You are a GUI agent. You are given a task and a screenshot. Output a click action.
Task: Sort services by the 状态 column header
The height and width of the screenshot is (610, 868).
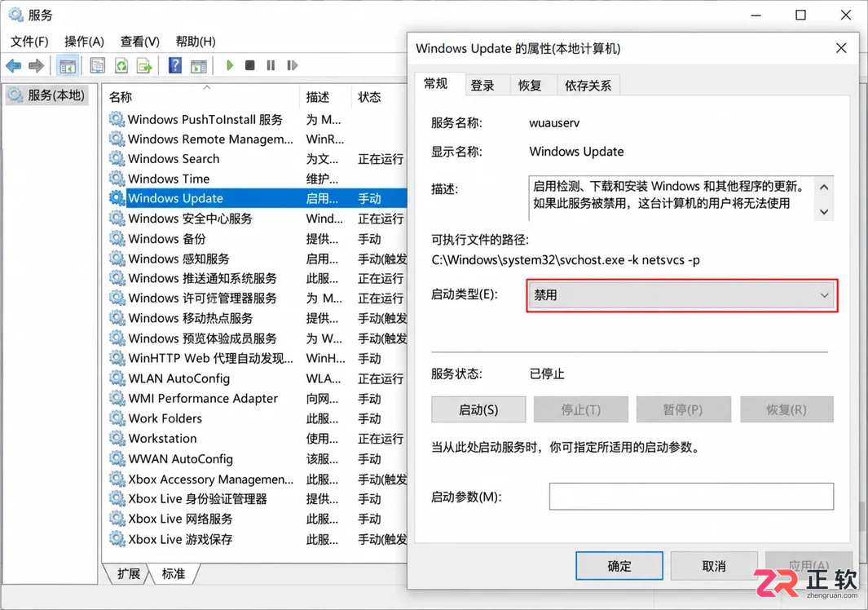(379, 97)
